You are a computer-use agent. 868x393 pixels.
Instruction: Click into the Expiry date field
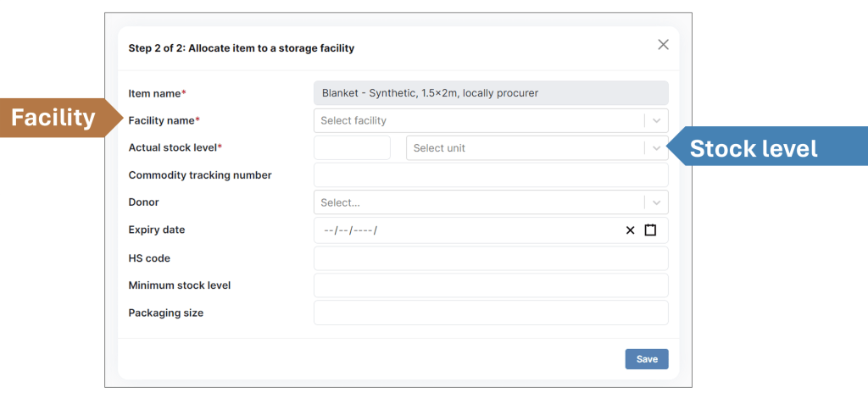(466, 230)
